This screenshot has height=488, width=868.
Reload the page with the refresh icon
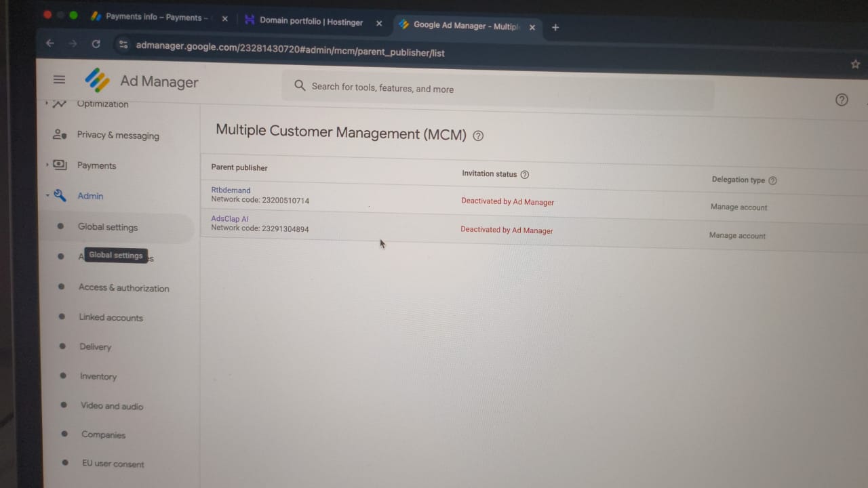pos(96,43)
